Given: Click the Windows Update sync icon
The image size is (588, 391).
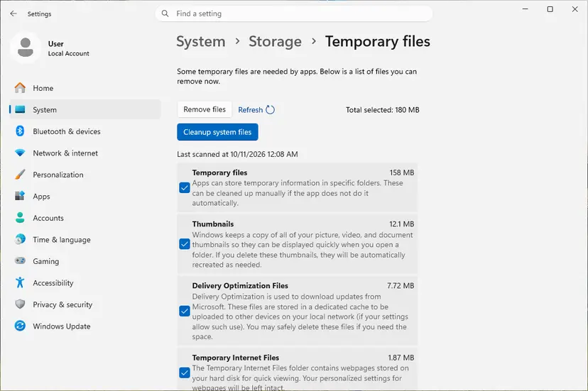Looking at the screenshot, I should [20, 326].
